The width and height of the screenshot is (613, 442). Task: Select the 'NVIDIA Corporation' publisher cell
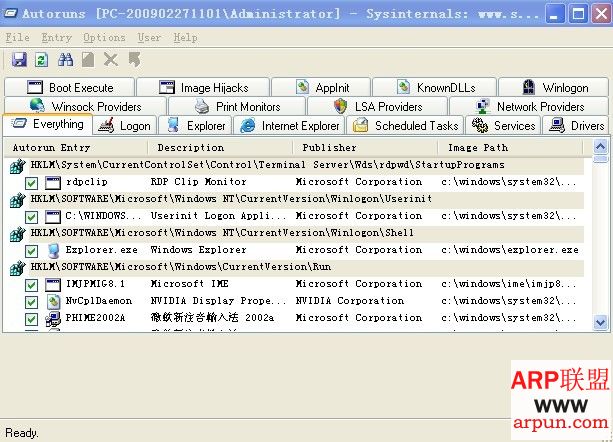[x=350, y=301]
